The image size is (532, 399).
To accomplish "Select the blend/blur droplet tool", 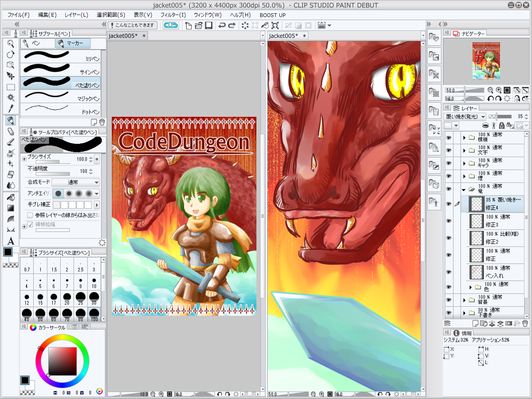I will 11,185.
